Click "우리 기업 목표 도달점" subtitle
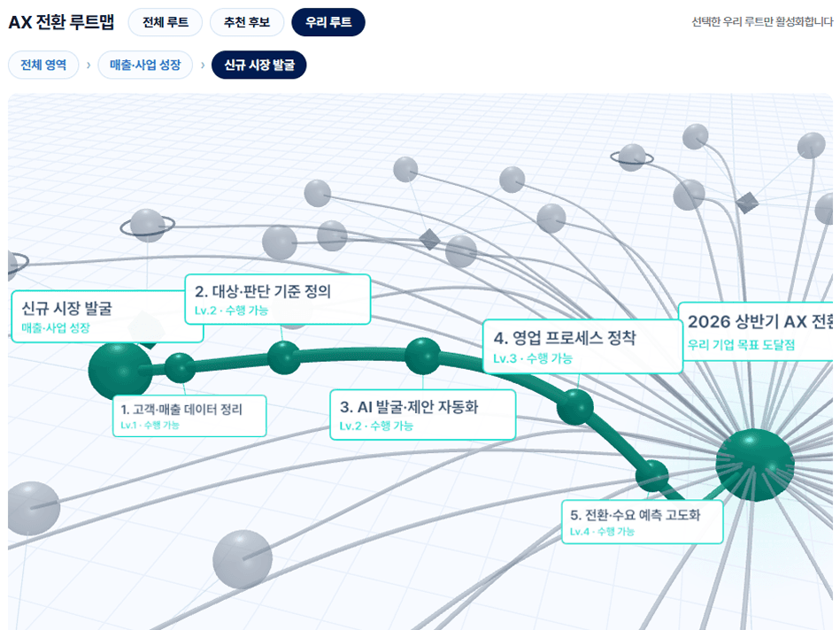The image size is (840, 630). point(741,345)
